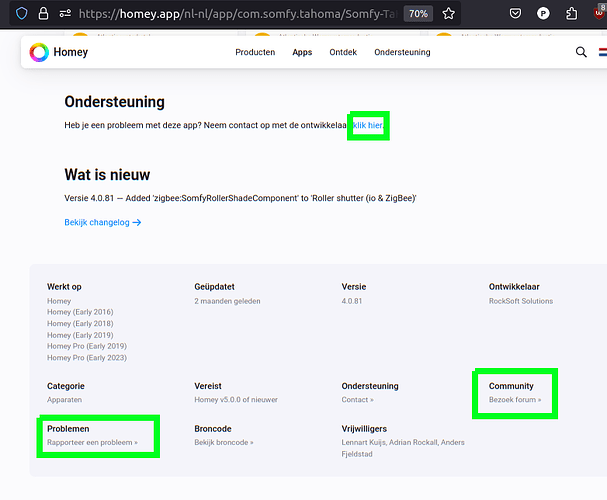Click the 'Vrijwilligers' label
The width and height of the screenshot is (607, 500).
coord(364,429)
